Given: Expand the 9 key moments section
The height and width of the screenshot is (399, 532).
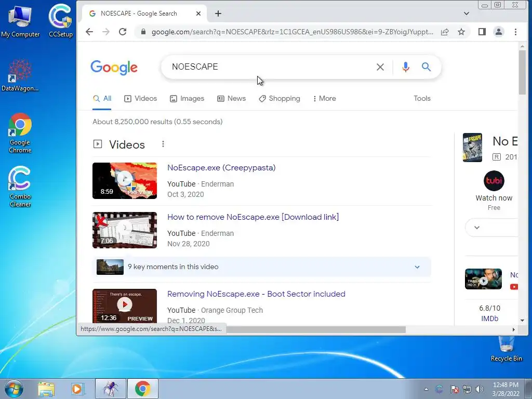Looking at the screenshot, I should pos(262,267).
